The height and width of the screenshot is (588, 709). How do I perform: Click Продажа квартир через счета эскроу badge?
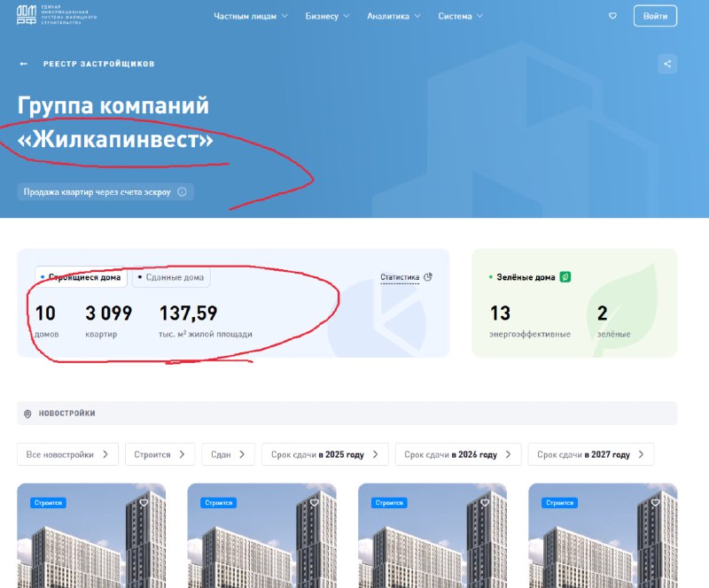105,191
